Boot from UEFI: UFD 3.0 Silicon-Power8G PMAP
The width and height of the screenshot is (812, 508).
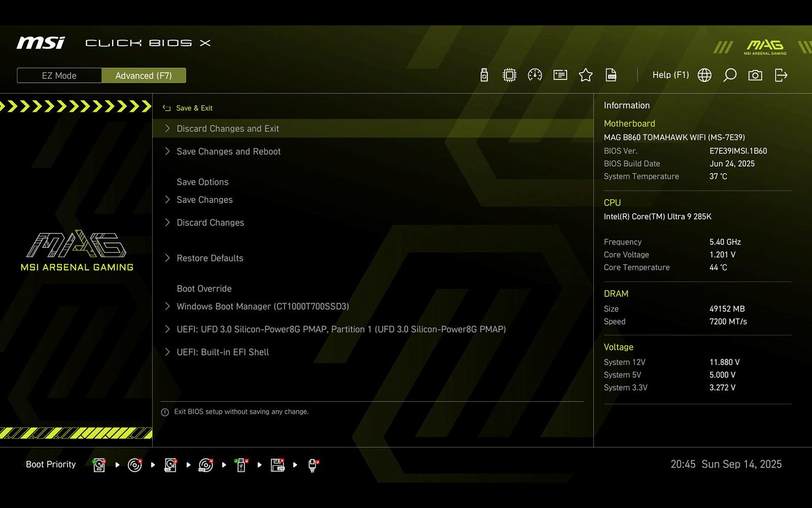click(x=373, y=329)
